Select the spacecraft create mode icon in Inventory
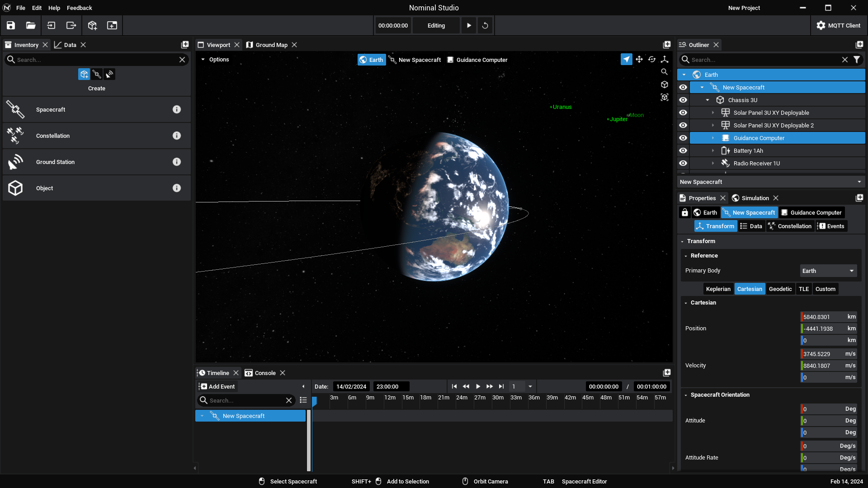 97,74
